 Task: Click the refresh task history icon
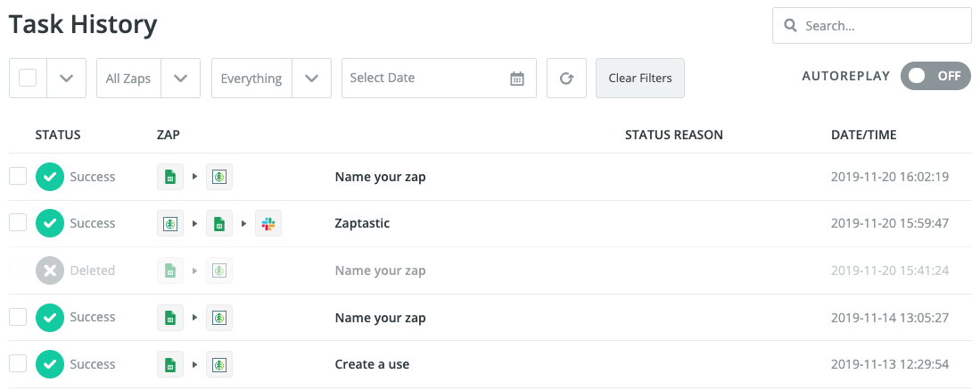coord(566,79)
